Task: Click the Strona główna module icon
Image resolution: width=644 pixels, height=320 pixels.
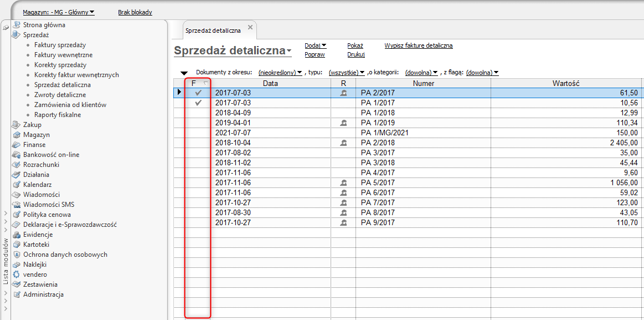Action: [x=17, y=24]
